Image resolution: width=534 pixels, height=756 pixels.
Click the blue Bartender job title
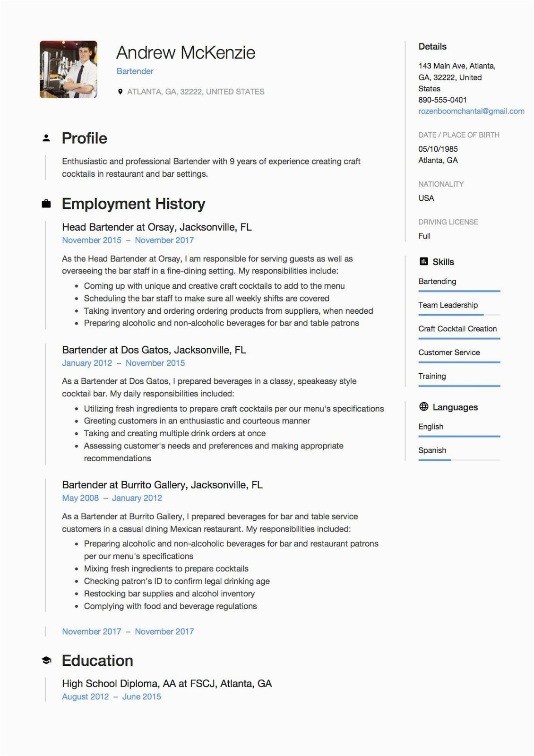[135, 71]
